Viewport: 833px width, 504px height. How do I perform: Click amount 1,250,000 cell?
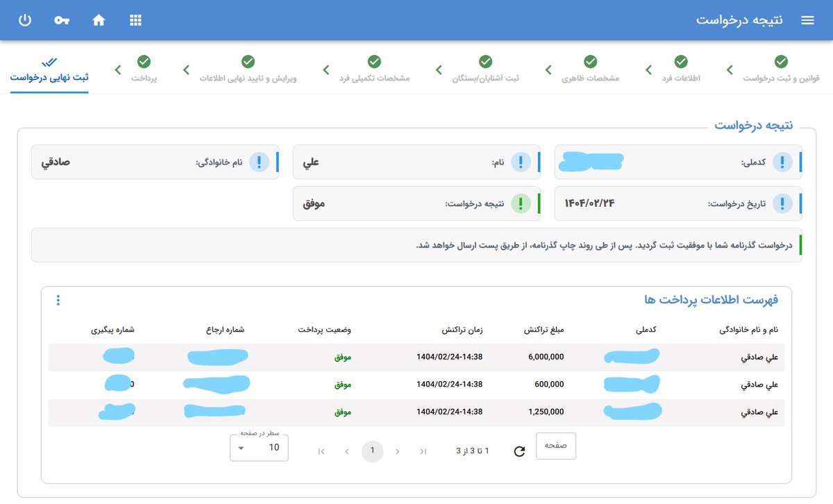pos(546,412)
